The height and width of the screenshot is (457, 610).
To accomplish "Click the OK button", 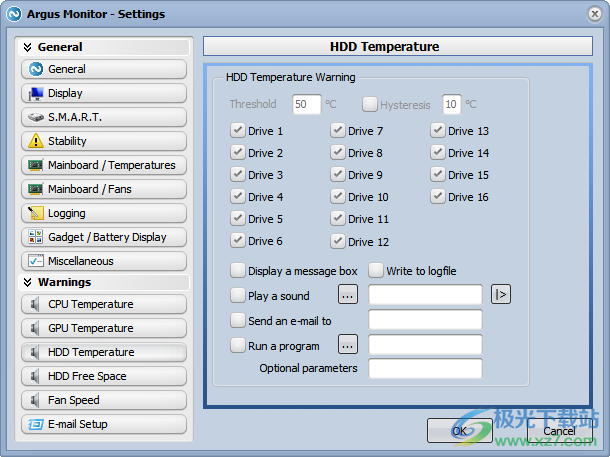I will 459,431.
